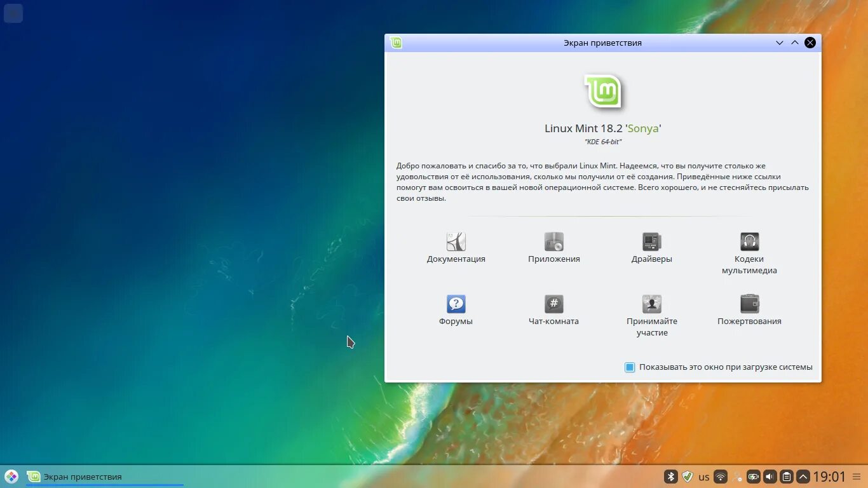Minimize the welcome window

click(x=779, y=43)
